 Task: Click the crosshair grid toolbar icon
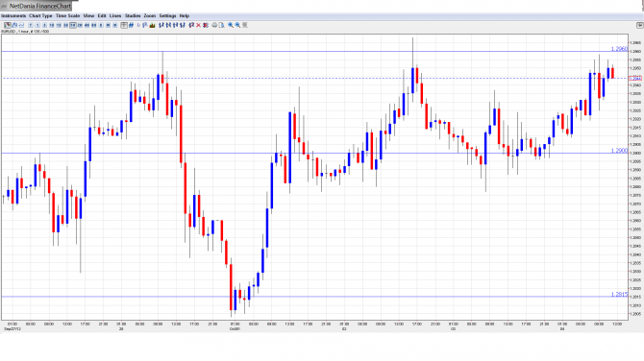click(124, 25)
